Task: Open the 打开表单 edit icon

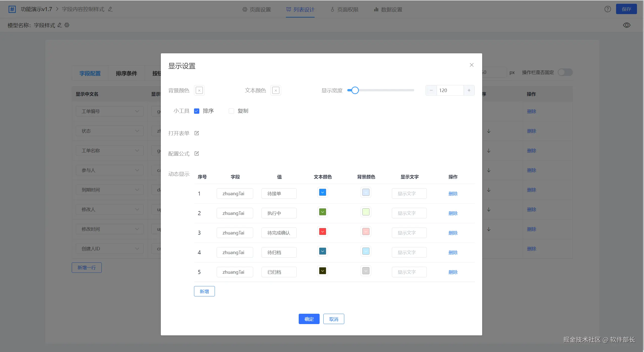Action: (x=197, y=133)
